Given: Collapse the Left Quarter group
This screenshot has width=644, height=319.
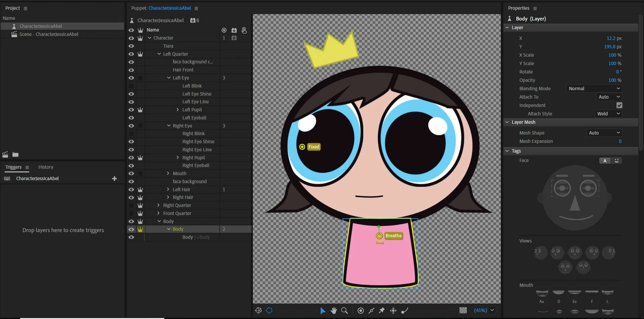Looking at the screenshot, I should [159, 54].
